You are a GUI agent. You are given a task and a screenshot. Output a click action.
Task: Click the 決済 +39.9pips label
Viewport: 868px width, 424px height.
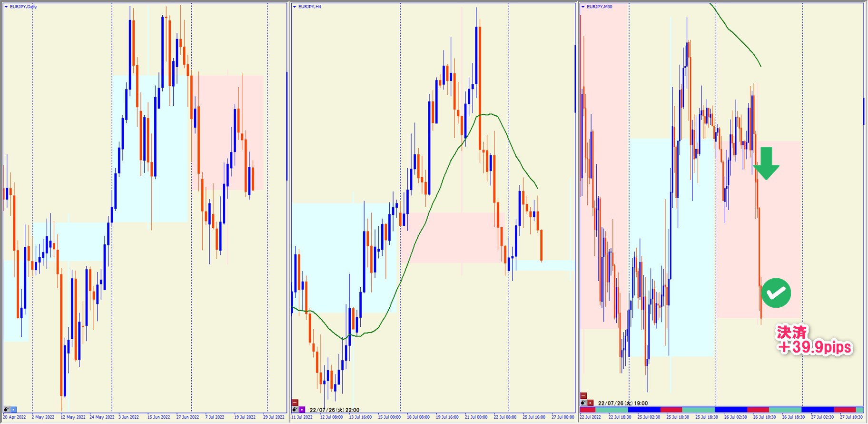(x=814, y=340)
